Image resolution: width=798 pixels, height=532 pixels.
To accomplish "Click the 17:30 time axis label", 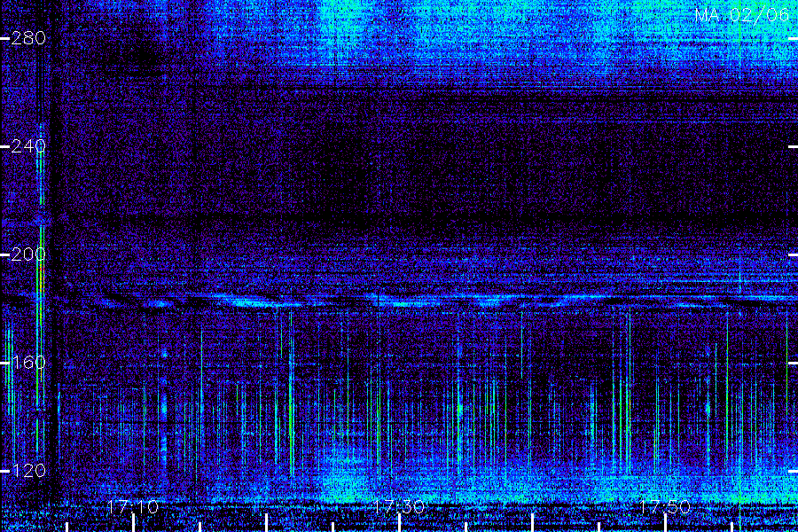I will (399, 507).
